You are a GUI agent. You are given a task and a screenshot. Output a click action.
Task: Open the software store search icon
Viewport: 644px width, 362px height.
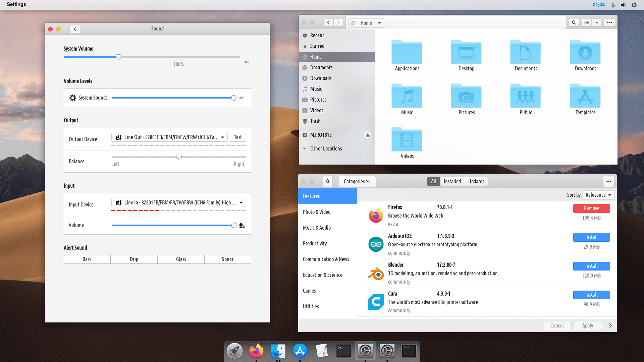tap(328, 181)
